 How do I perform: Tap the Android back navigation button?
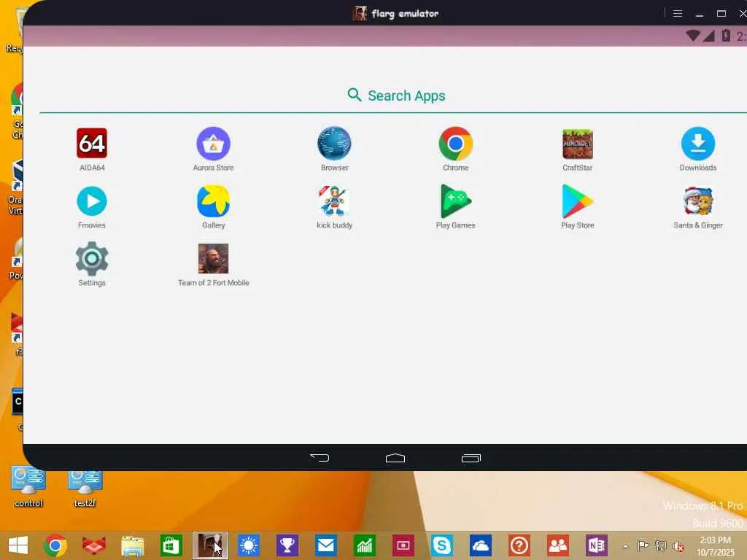(320, 458)
